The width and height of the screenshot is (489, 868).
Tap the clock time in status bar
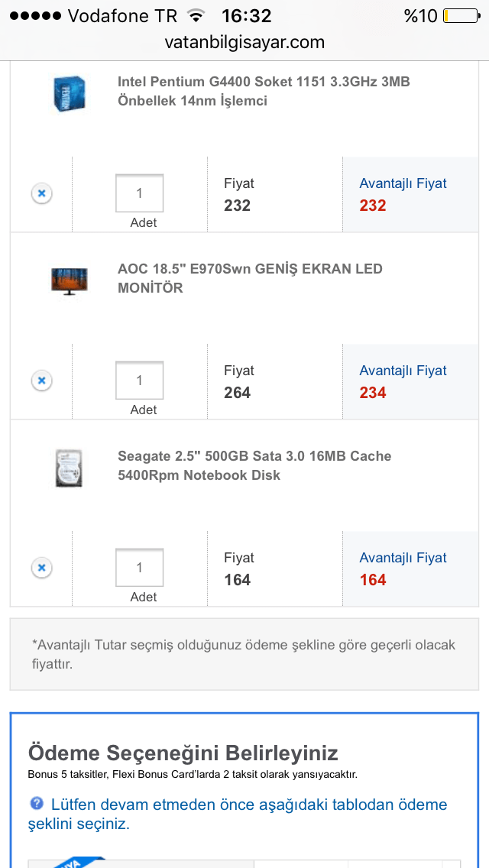click(x=246, y=16)
